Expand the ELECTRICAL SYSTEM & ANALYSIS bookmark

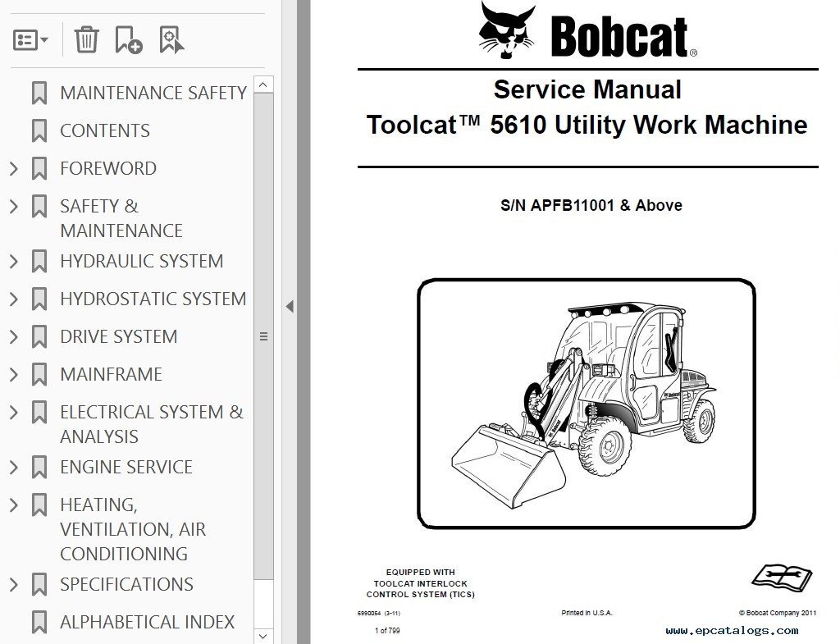click(13, 412)
